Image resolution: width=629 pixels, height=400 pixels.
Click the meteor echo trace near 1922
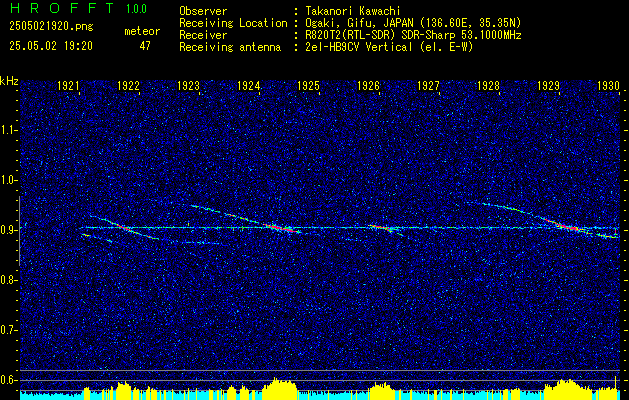pos(124,228)
